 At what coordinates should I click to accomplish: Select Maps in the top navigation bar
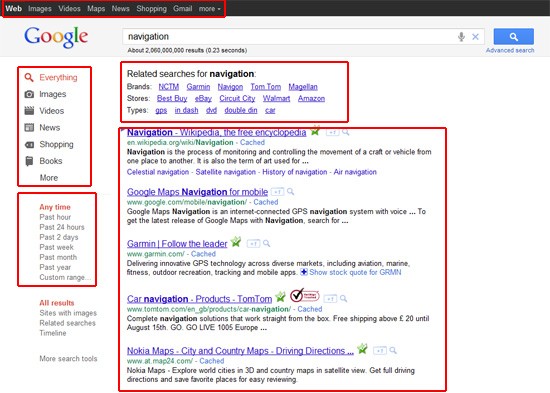96,9
